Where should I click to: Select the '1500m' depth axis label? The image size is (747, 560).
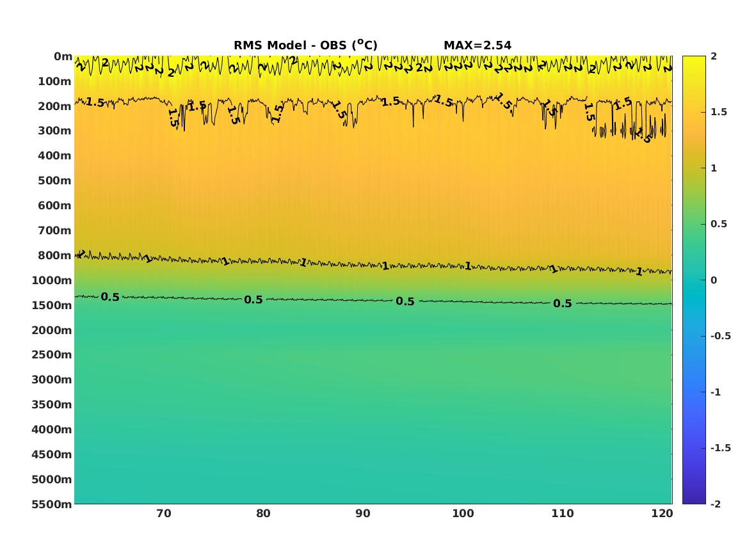[x=52, y=305]
